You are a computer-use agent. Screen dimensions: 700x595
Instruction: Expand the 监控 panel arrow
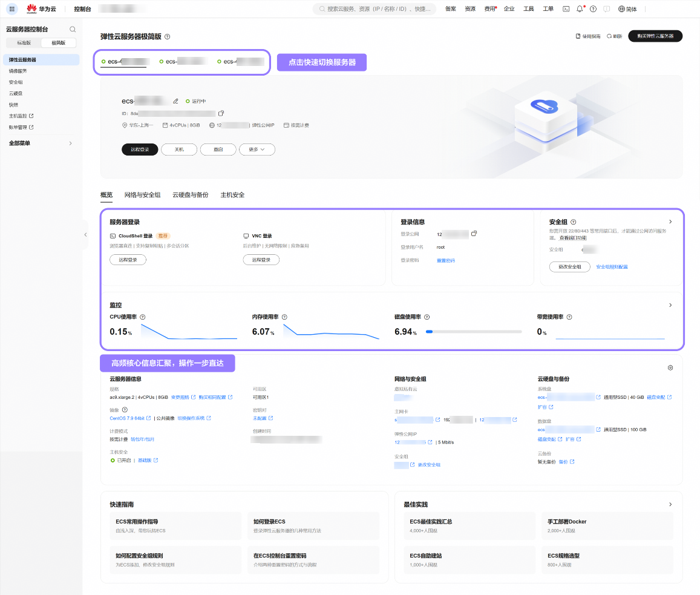coord(670,305)
